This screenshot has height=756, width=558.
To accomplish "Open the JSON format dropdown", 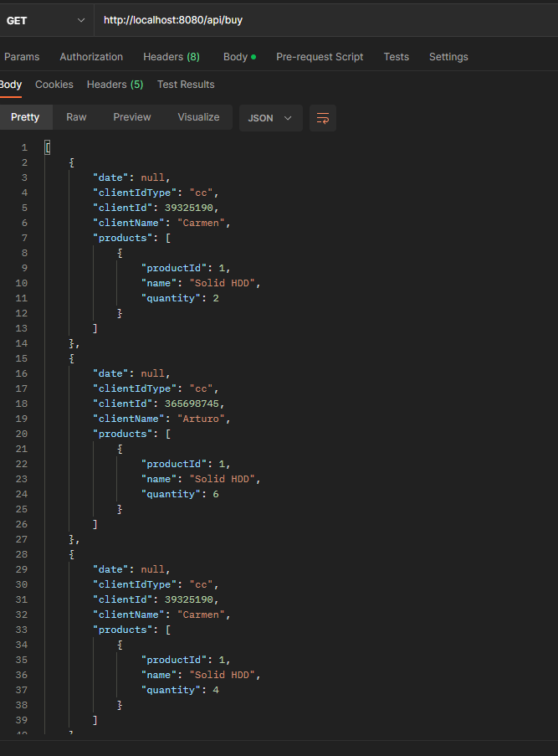I will pyautogui.click(x=270, y=118).
